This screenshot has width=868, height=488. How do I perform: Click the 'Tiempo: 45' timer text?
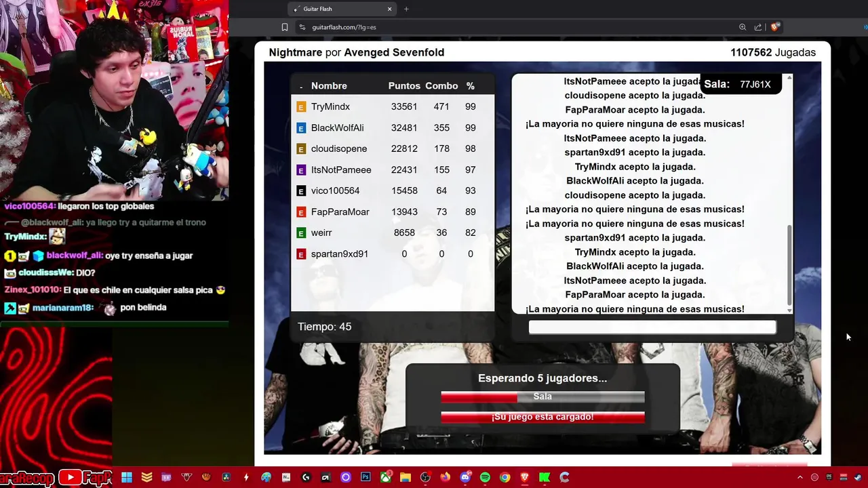[324, 327]
